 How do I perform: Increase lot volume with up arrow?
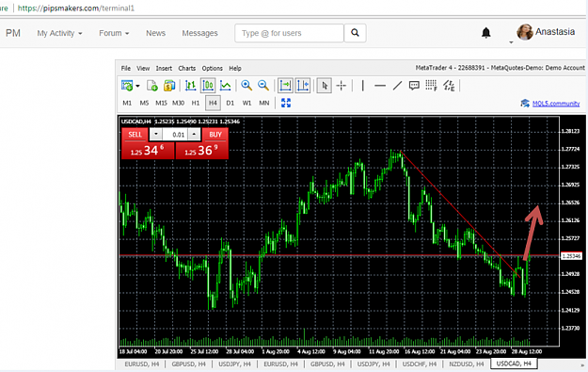[194, 135]
